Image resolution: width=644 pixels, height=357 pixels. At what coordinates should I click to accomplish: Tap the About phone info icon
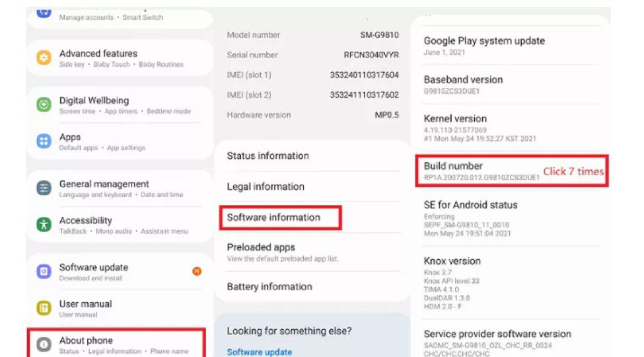(x=44, y=344)
